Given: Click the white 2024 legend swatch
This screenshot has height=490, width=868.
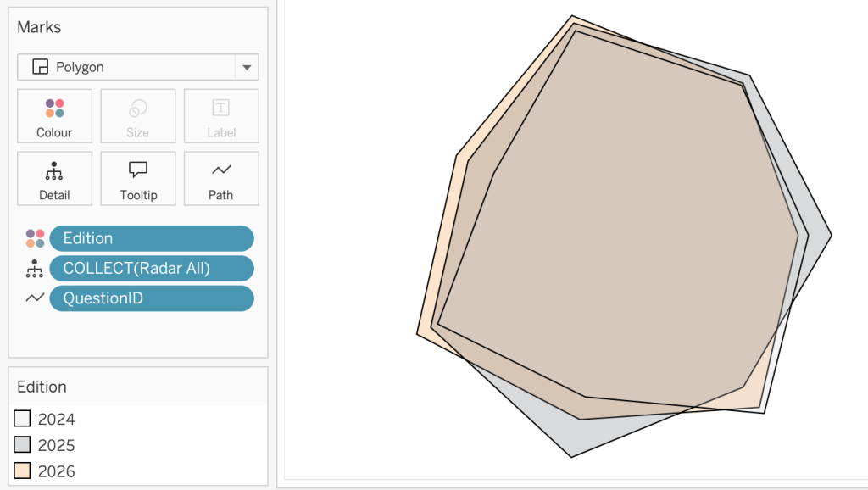Looking at the screenshot, I should pyautogui.click(x=23, y=419).
